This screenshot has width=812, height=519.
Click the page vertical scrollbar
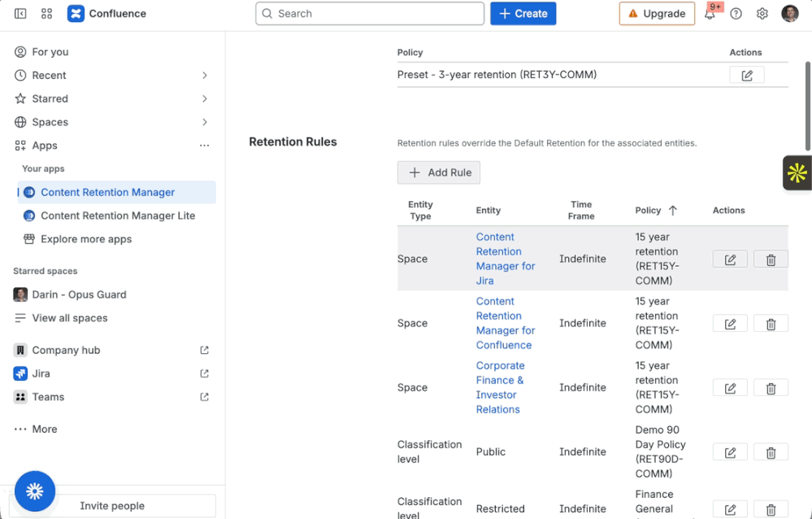pyautogui.click(x=808, y=107)
